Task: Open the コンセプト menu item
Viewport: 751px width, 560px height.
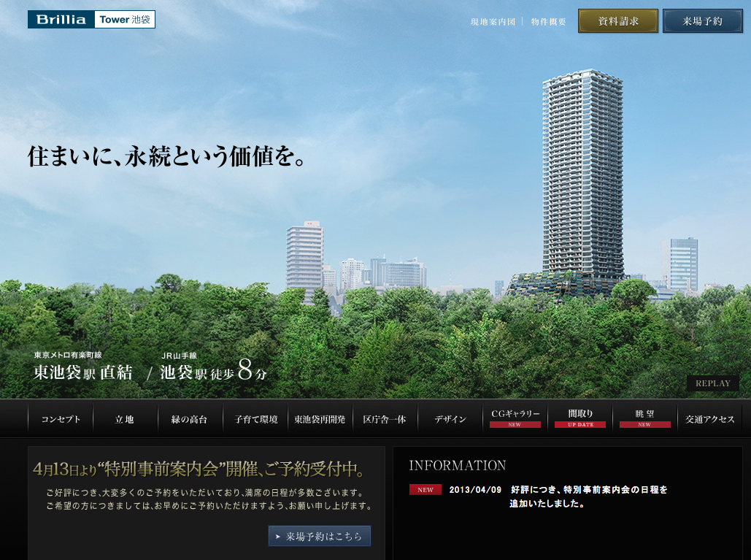Action: pyautogui.click(x=61, y=419)
